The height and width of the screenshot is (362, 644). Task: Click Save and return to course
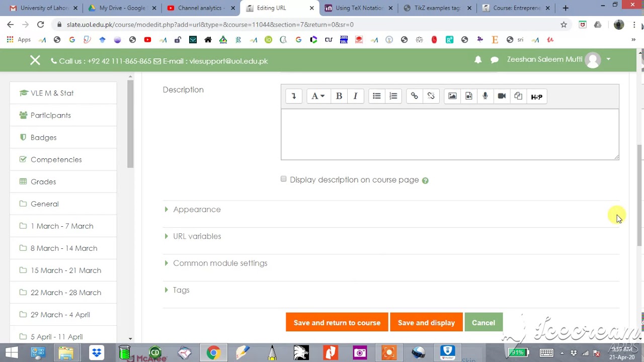tap(337, 323)
